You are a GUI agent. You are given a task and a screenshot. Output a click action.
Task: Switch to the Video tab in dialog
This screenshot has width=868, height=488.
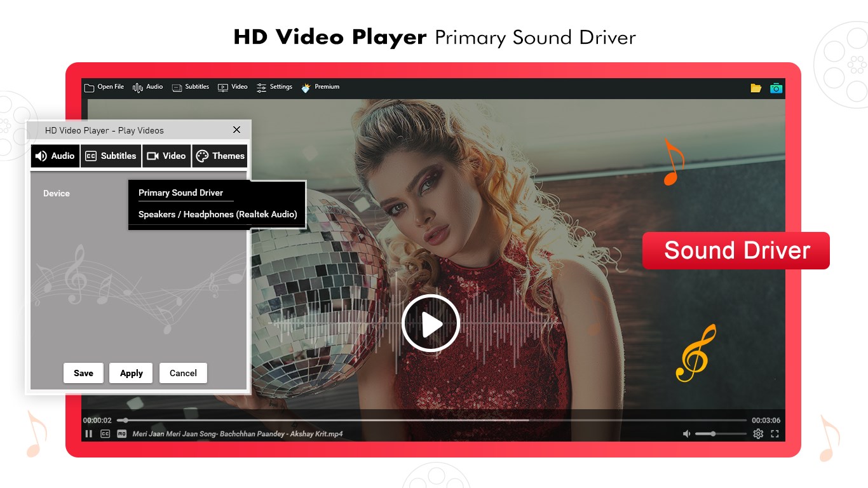(x=166, y=156)
